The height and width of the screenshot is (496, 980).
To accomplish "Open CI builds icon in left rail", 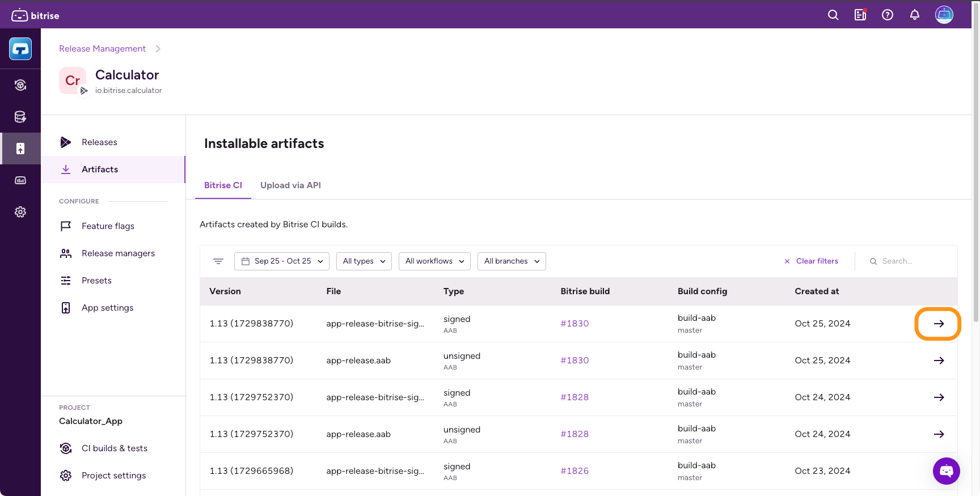I will pyautogui.click(x=20, y=85).
